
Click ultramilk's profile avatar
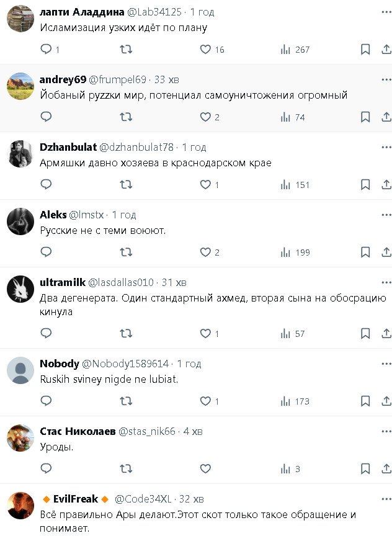click(x=20, y=289)
